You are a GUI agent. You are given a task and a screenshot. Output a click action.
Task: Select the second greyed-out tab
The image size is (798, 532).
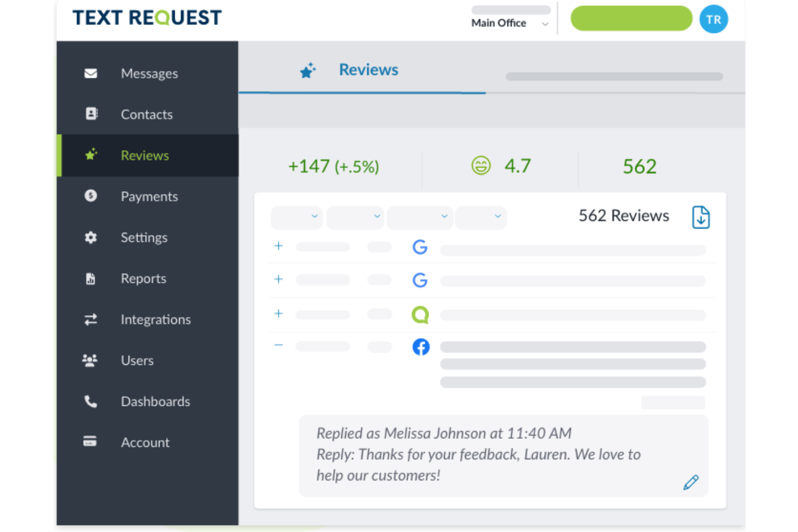coord(614,77)
